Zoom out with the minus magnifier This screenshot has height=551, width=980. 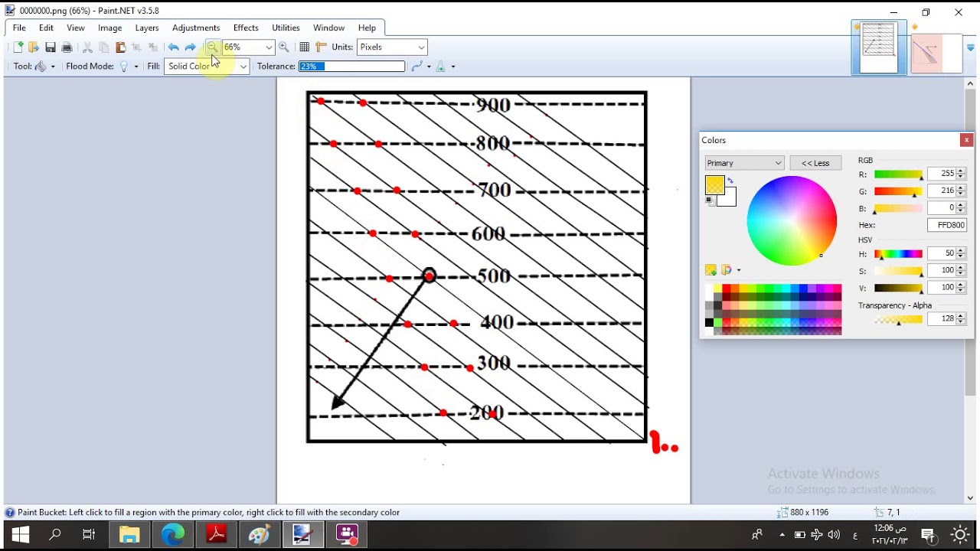(x=212, y=47)
